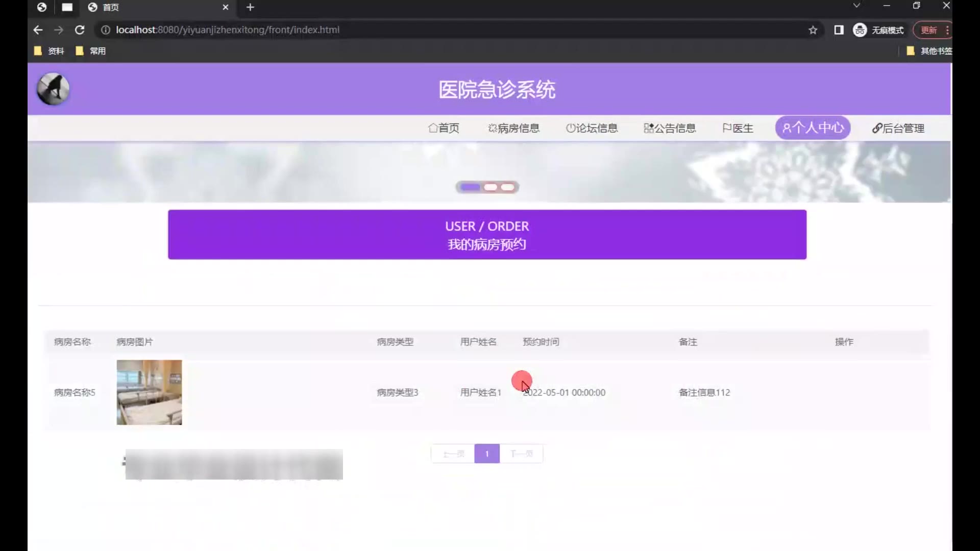Reload the page with refresh icon
The height and width of the screenshot is (551, 980).
80,30
